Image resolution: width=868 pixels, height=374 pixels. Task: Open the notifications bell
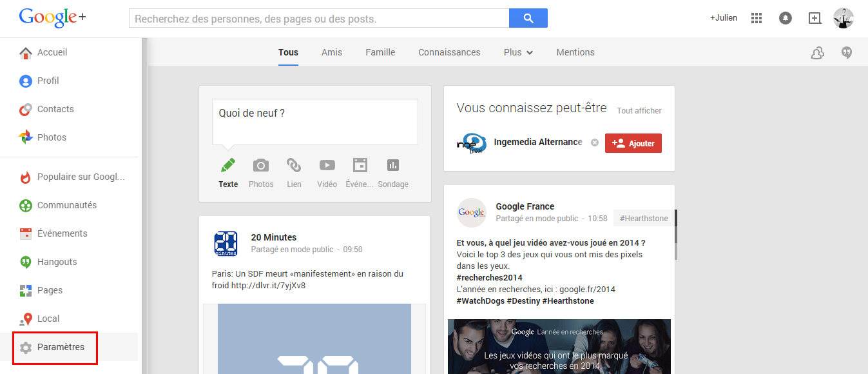click(x=786, y=18)
